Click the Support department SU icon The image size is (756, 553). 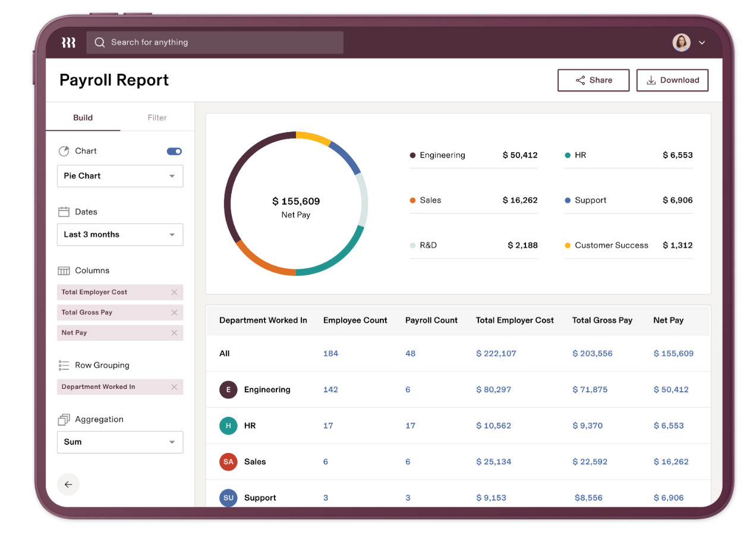click(x=228, y=498)
